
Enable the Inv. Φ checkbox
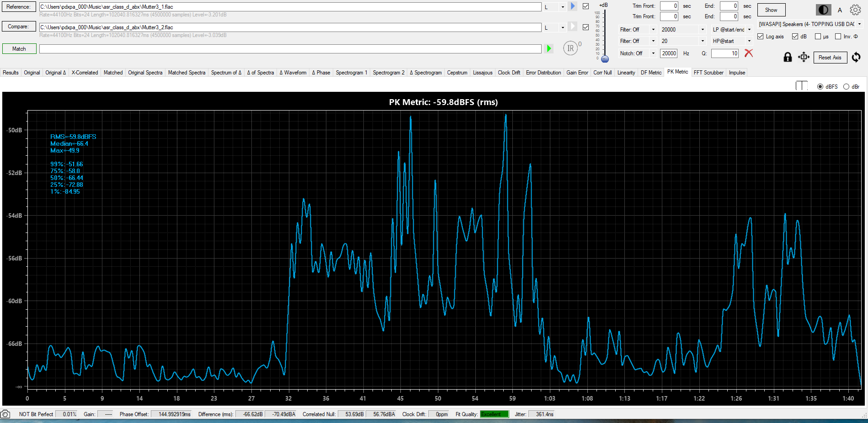838,37
